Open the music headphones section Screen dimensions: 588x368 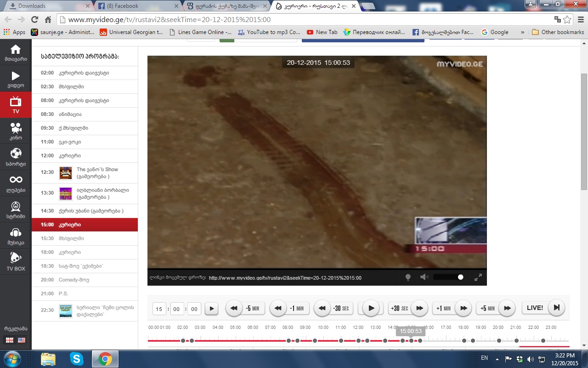pos(16,235)
